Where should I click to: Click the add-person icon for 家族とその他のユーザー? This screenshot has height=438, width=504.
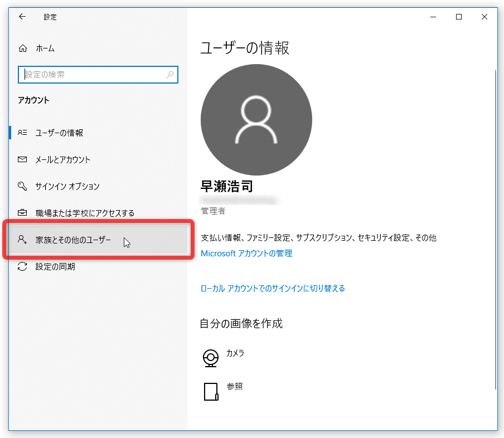[22, 240]
